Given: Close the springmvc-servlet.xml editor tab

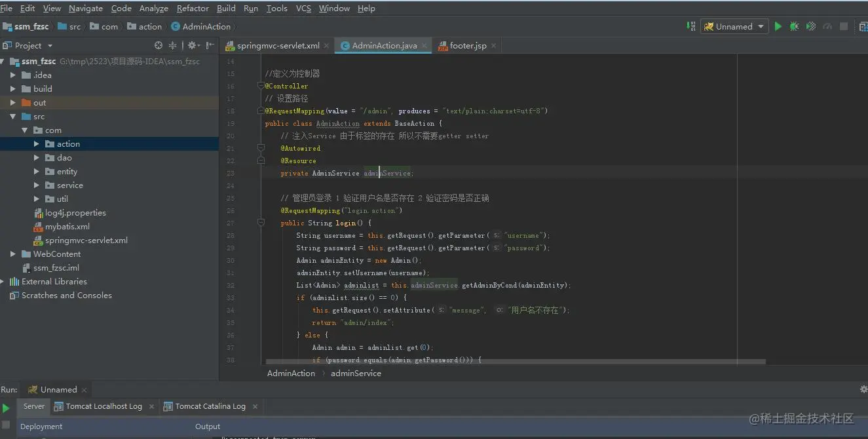Looking at the screenshot, I should 328,46.
